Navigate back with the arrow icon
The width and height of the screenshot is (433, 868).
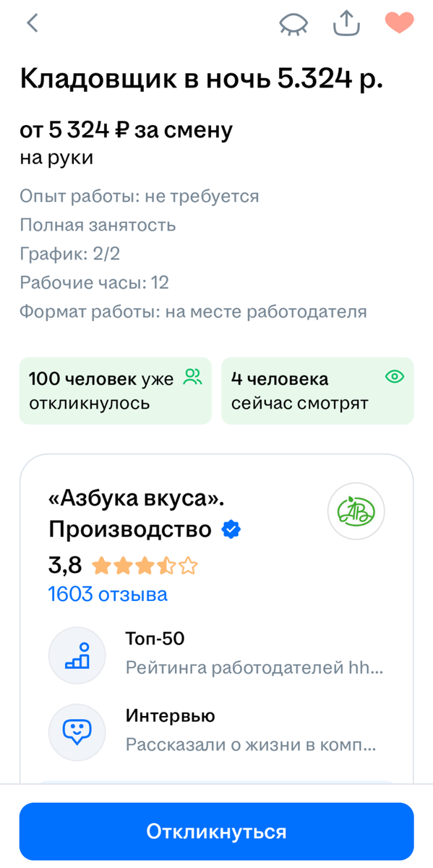(31, 22)
